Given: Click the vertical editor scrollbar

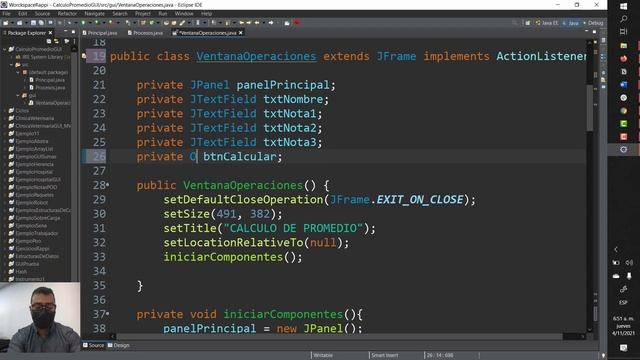Looking at the screenshot, I should click(590, 108).
